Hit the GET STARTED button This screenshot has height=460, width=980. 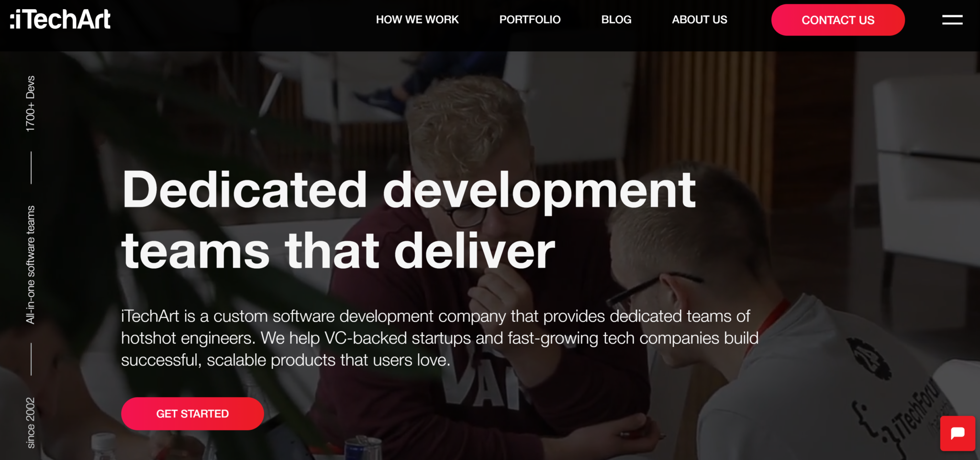[192, 414]
